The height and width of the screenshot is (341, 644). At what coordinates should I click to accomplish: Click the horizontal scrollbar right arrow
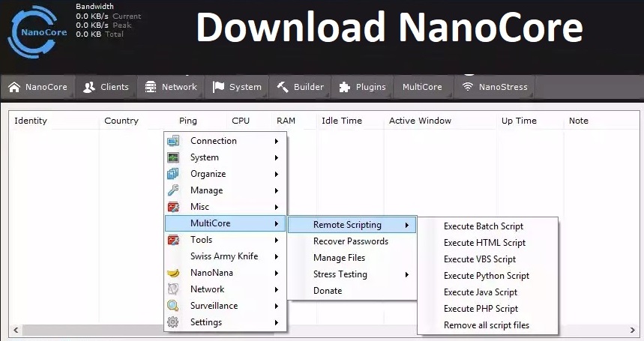coord(633,330)
